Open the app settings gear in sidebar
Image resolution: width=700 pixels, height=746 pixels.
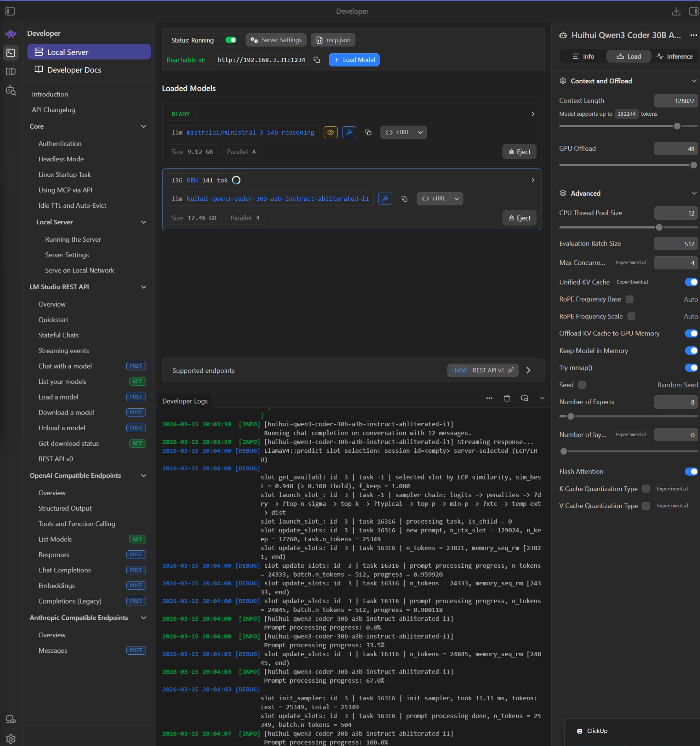11,739
